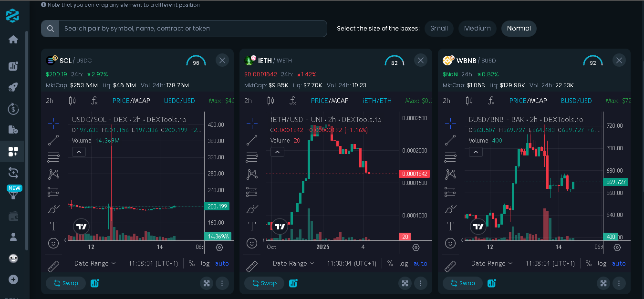Open Date Range dropdown on WBNB chart
This screenshot has width=644, height=299.
492,263
